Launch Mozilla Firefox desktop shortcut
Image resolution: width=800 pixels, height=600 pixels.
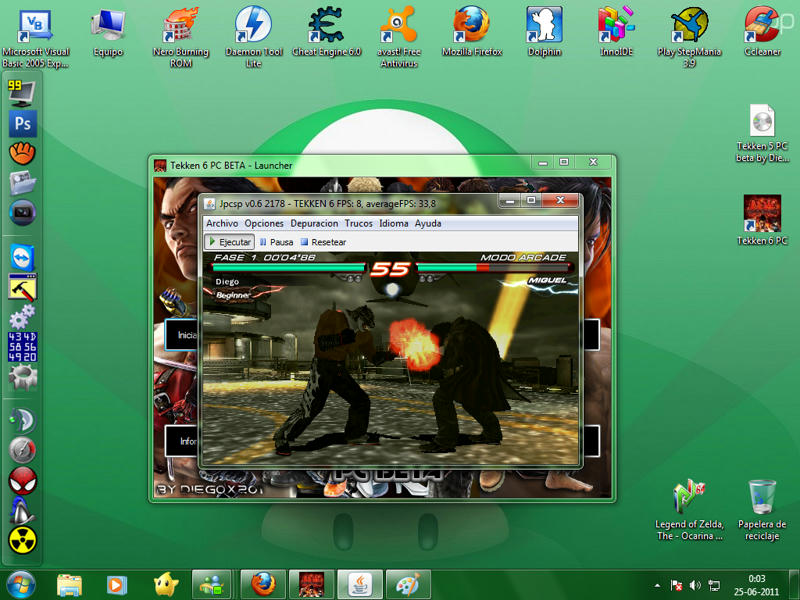[472, 32]
